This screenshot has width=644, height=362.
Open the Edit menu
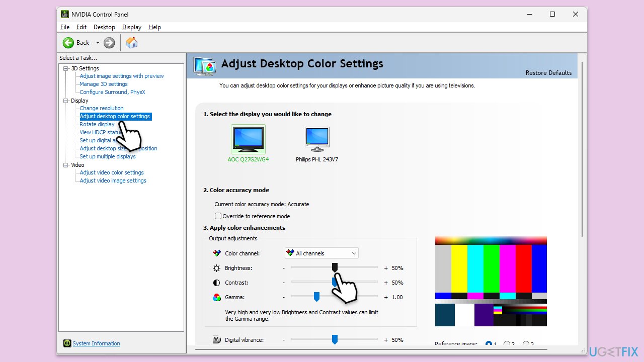point(82,27)
